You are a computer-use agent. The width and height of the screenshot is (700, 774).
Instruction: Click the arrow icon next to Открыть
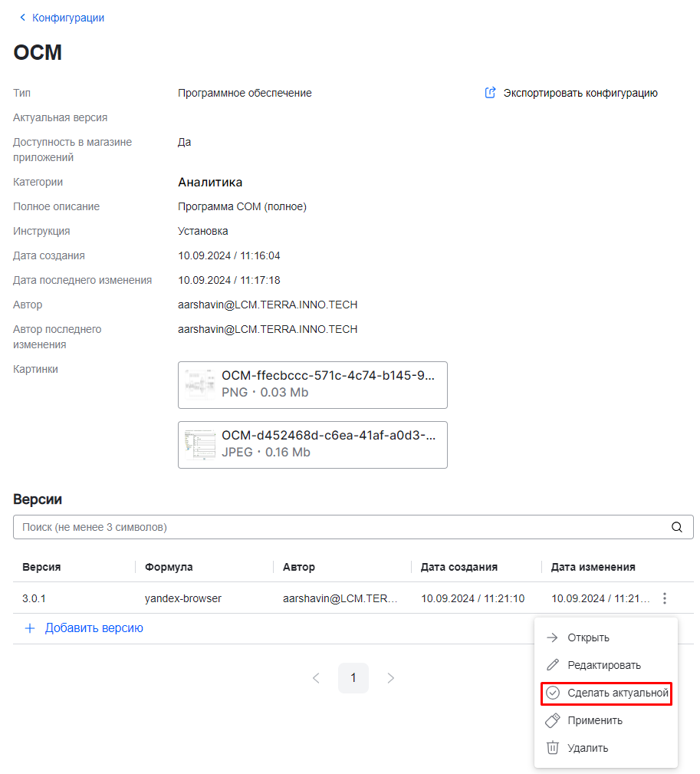coord(552,637)
